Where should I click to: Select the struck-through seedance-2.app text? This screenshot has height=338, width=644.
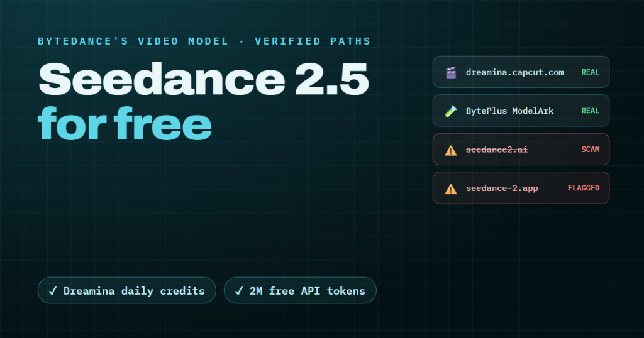[502, 188]
